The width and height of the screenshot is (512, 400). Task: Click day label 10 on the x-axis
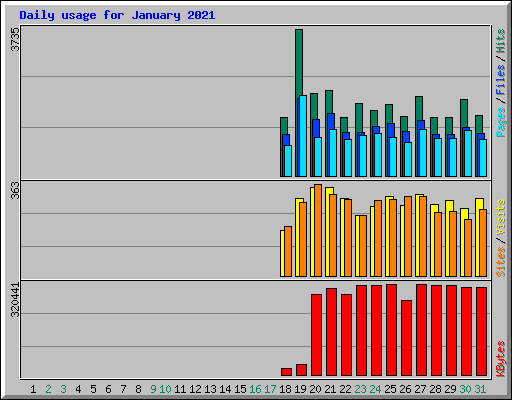coord(165,389)
